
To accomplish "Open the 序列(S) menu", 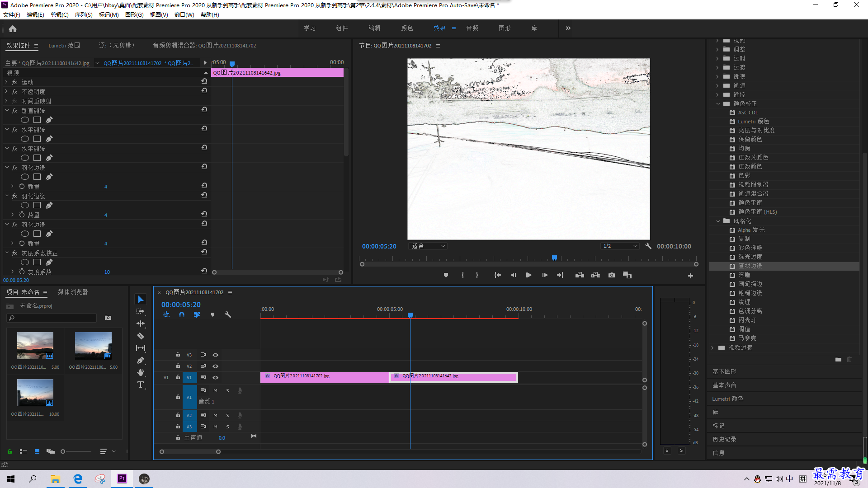I will (84, 15).
